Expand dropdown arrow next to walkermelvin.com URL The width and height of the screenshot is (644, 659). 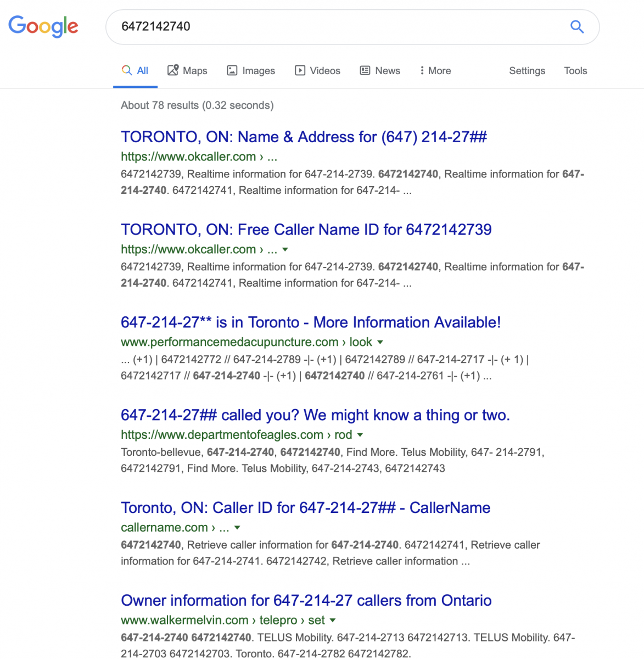(x=333, y=621)
